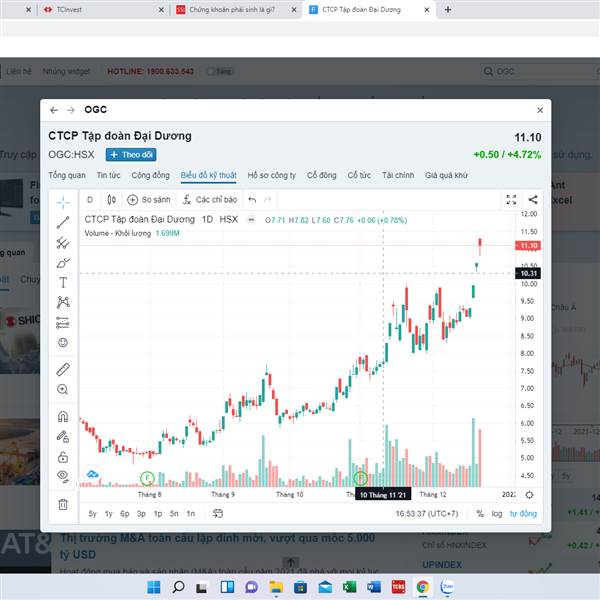The width and height of the screenshot is (600, 600).
Task: Open Excel from the taskbar
Action: tap(349, 587)
